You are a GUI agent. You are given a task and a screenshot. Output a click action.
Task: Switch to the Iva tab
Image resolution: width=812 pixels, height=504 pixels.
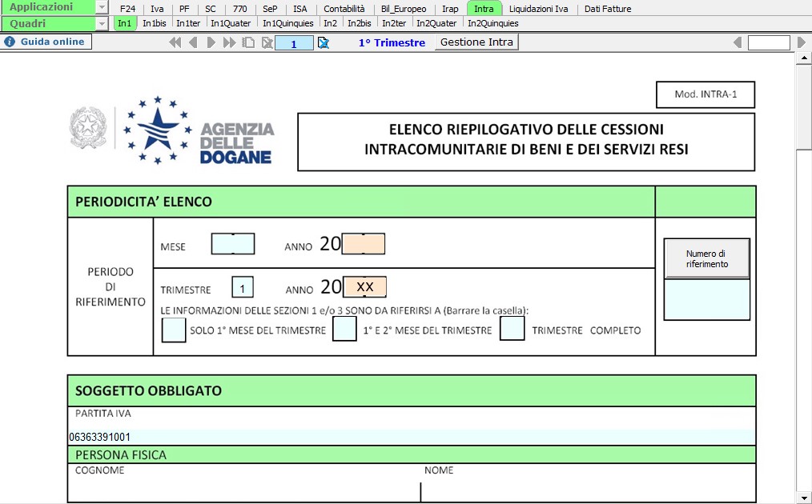click(157, 8)
